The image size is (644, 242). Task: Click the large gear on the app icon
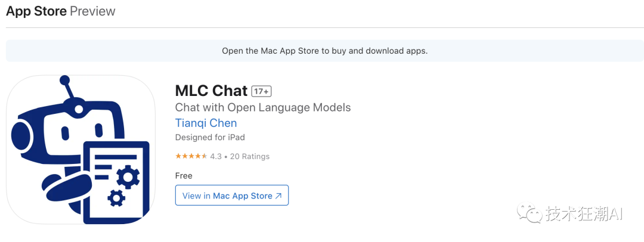point(128,177)
